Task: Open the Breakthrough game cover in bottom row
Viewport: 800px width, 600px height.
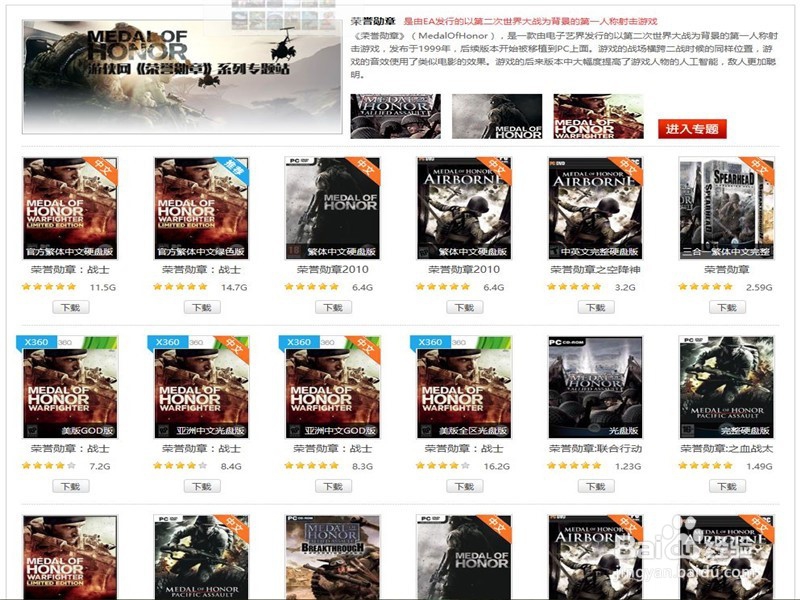Action: [x=333, y=557]
